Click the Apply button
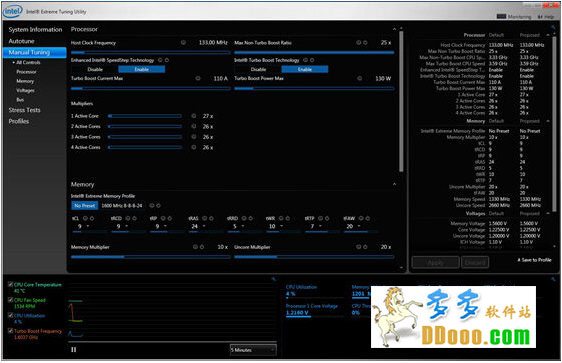The image size is (562, 363). 435,262
